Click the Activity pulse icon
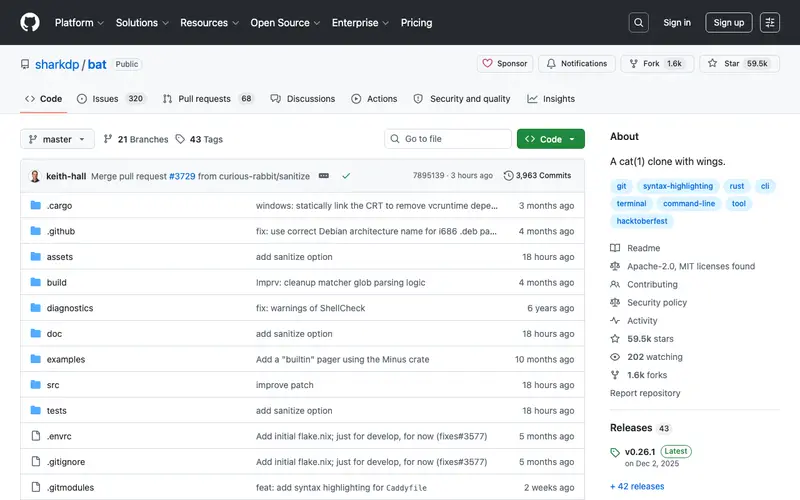Viewport: 800px width, 500px height. (x=615, y=320)
